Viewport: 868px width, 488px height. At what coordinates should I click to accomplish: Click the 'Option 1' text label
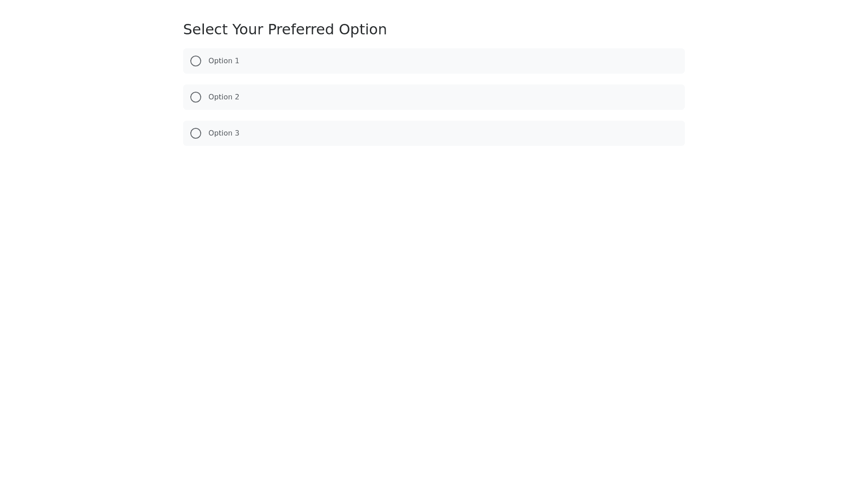click(224, 61)
